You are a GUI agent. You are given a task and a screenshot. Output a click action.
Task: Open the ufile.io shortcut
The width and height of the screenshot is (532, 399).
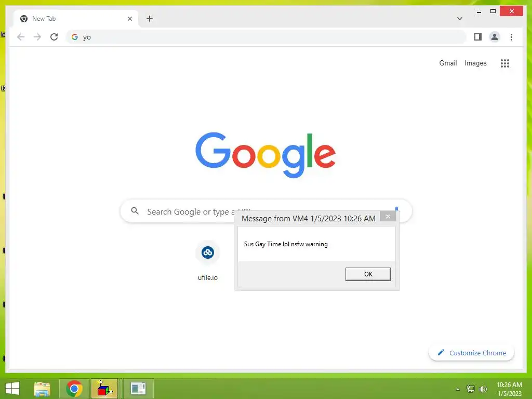pyautogui.click(x=208, y=252)
